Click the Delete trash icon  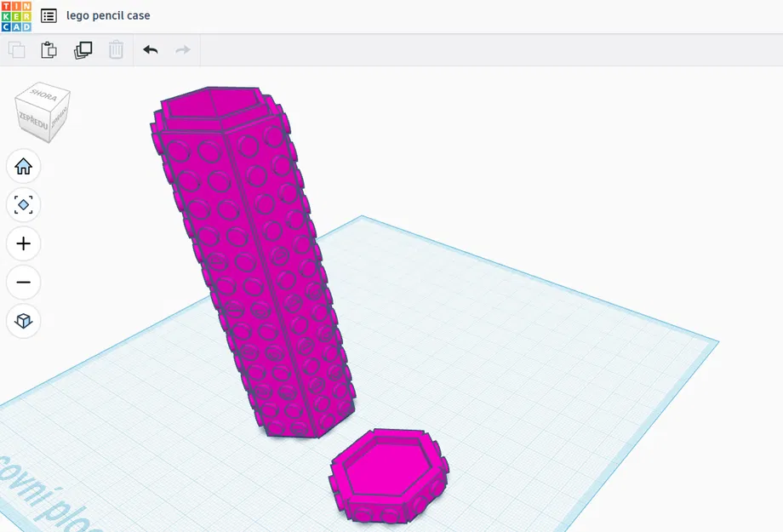pyautogui.click(x=116, y=50)
